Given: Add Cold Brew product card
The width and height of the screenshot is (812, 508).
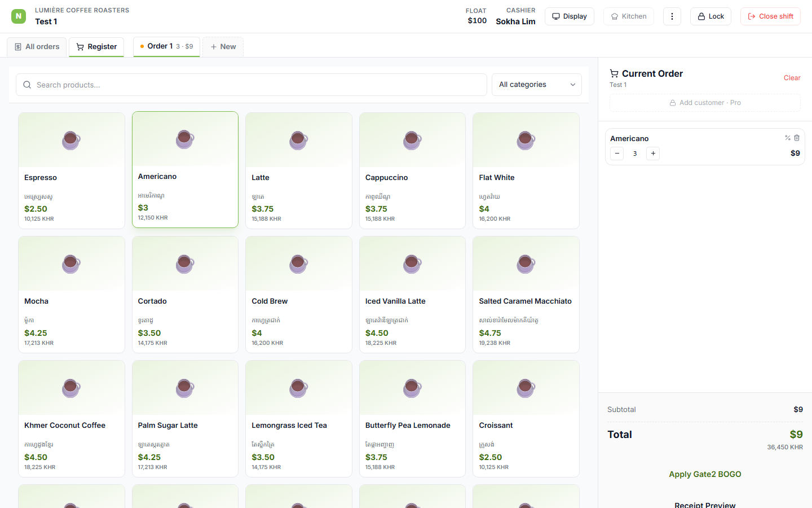Looking at the screenshot, I should tap(299, 295).
